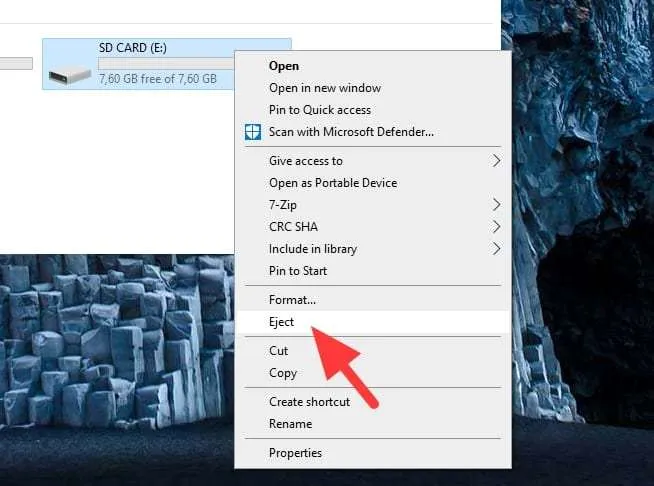The image size is (654, 486).
Task: Choose the CRC SHA menu entry
Action: (373, 227)
